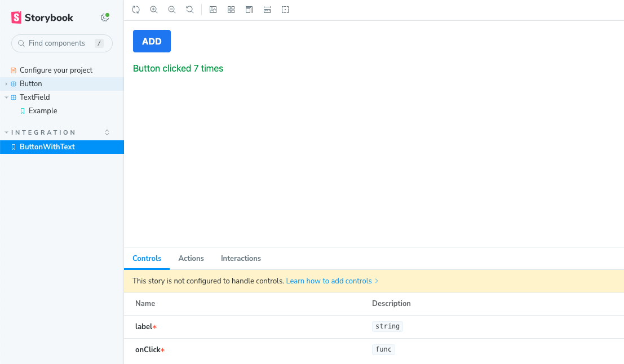The image size is (624, 364).
Task: Open the change background tool
Action: click(213, 10)
